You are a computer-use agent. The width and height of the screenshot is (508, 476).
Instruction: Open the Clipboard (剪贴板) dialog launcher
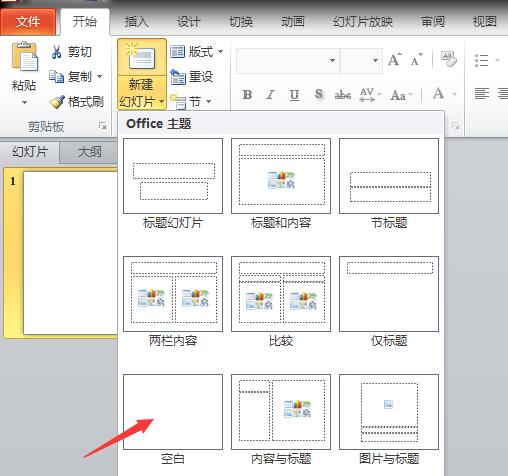click(102, 126)
